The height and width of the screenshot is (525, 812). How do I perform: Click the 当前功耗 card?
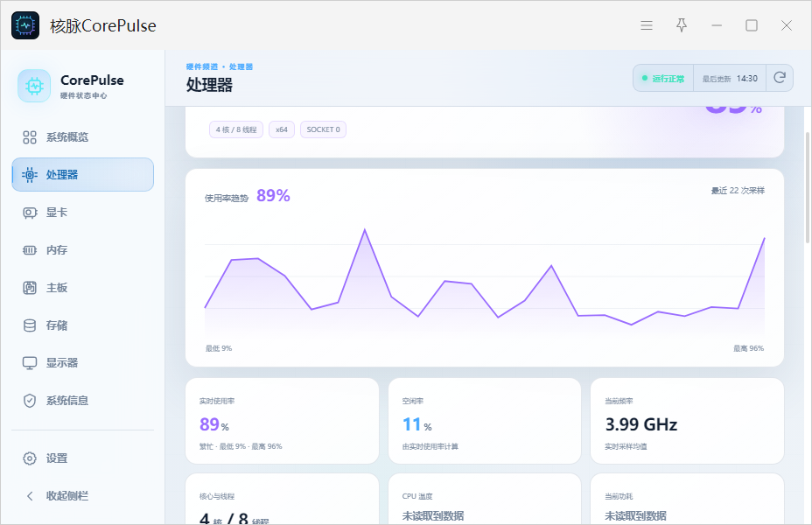coord(687,499)
